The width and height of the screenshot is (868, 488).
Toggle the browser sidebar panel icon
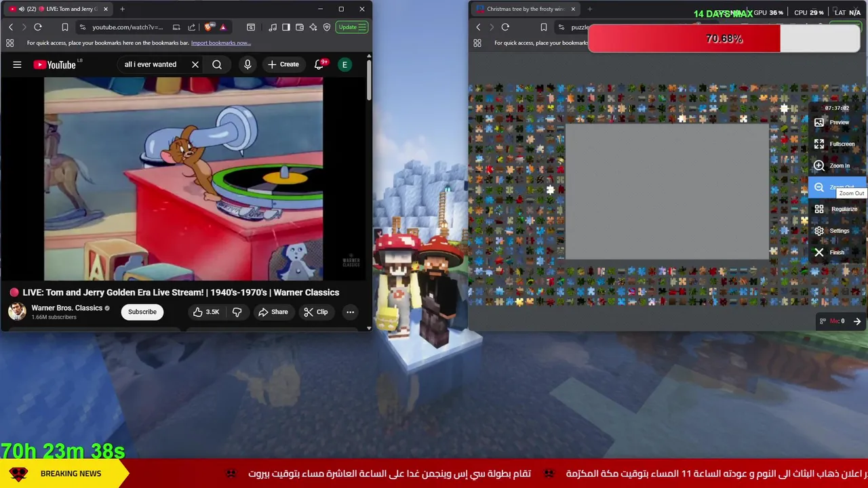point(285,27)
